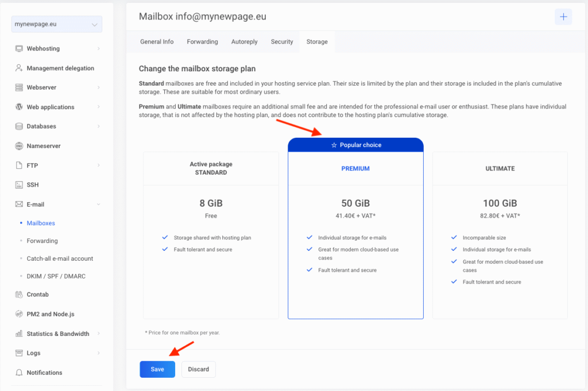Switch to the Forwarding tab
The width and height of the screenshot is (588, 391).
(x=202, y=42)
